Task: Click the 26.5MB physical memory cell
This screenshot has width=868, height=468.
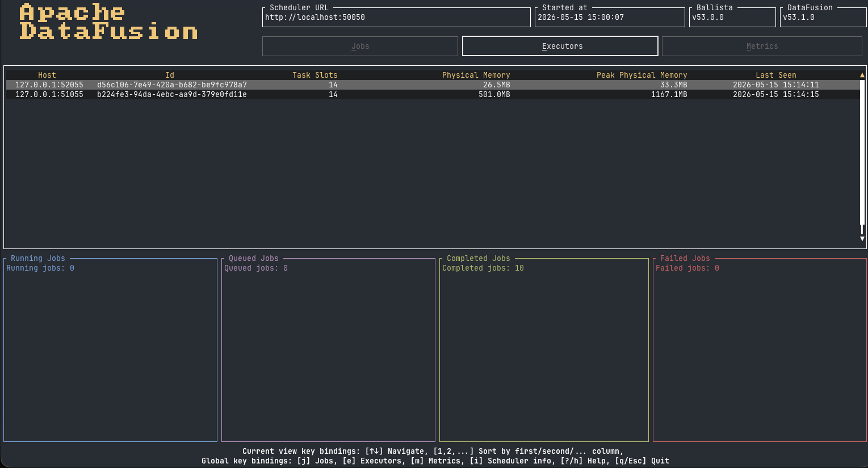Action: pyautogui.click(x=497, y=85)
